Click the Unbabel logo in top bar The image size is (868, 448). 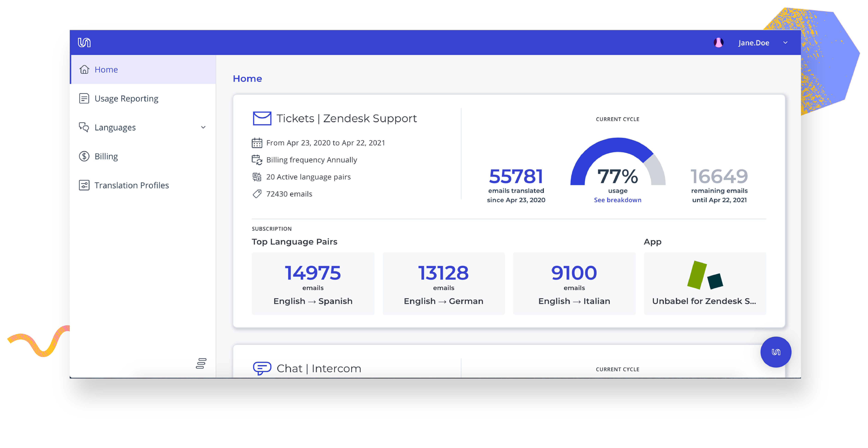pos(84,42)
